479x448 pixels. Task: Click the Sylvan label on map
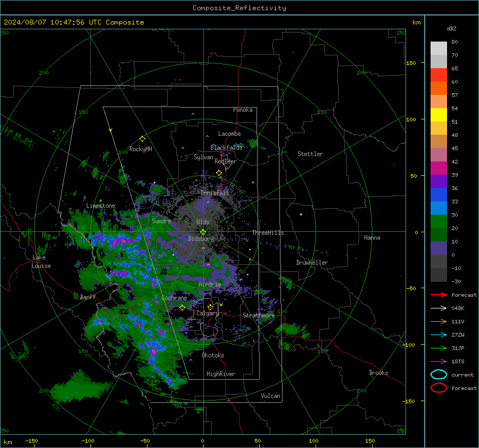pos(203,157)
